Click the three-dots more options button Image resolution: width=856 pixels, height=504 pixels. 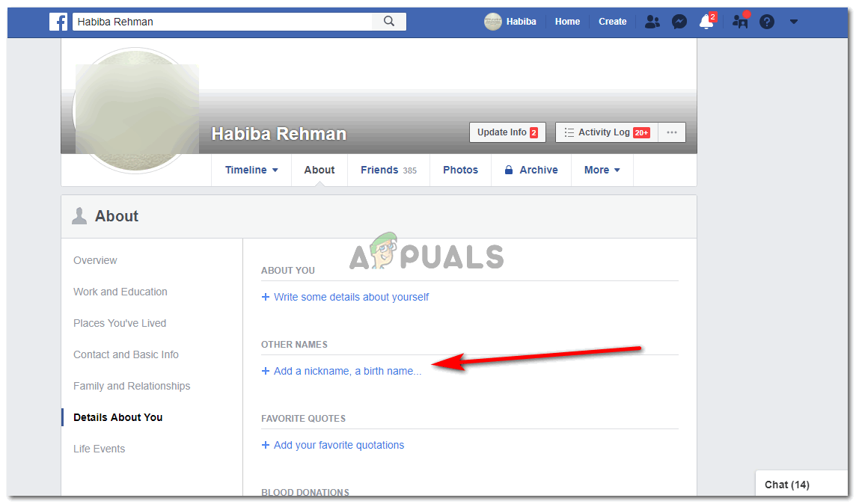click(671, 132)
